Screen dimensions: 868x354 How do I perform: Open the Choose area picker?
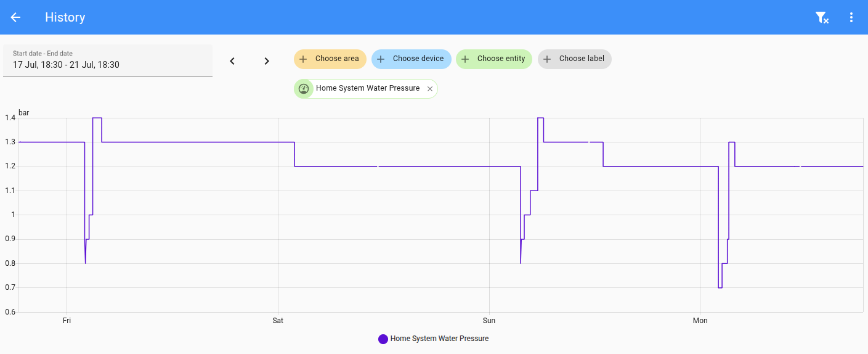click(x=330, y=59)
